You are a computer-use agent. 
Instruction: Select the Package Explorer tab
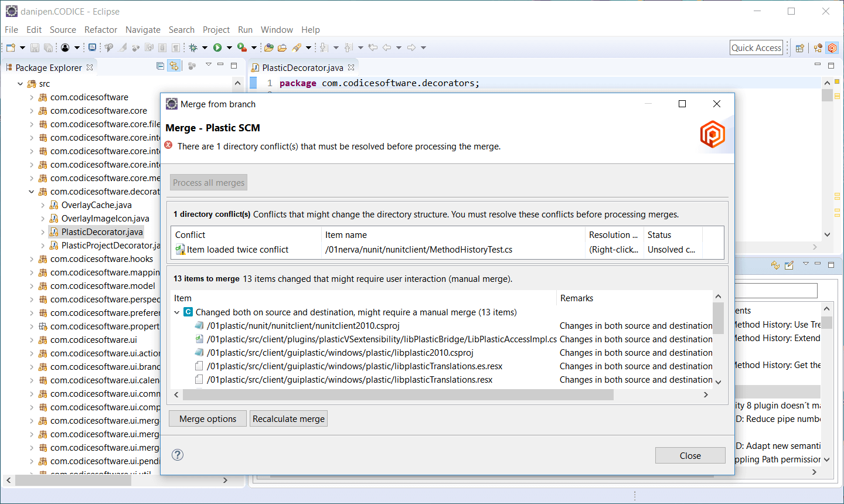tap(49, 67)
